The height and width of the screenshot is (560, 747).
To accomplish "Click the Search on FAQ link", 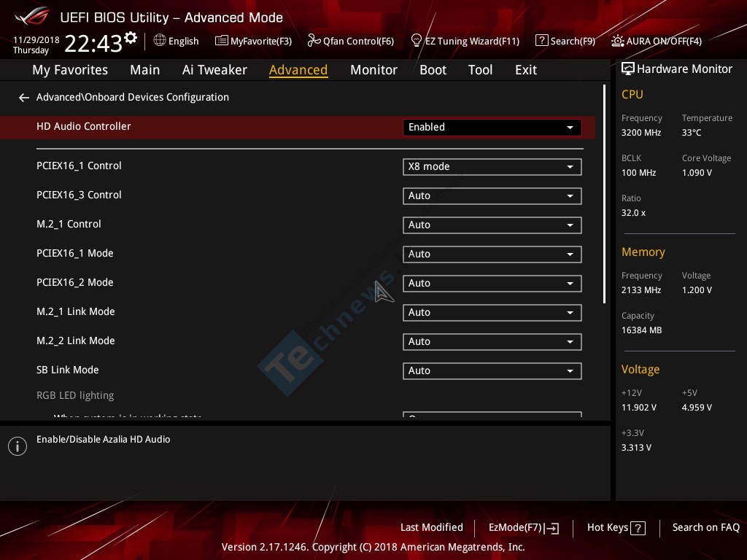I will point(705,528).
